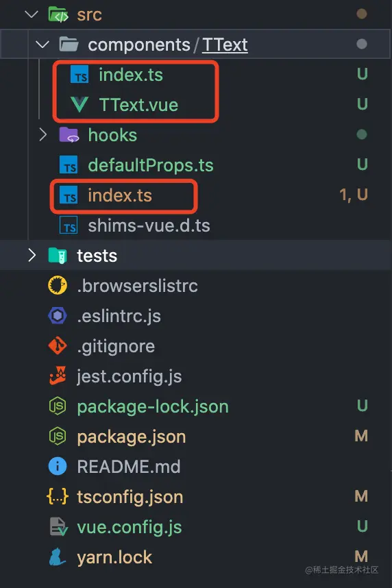Image resolution: width=392 pixels, height=588 pixels.
Task: Open index.ts inside the TText folder
Action: pos(131,75)
